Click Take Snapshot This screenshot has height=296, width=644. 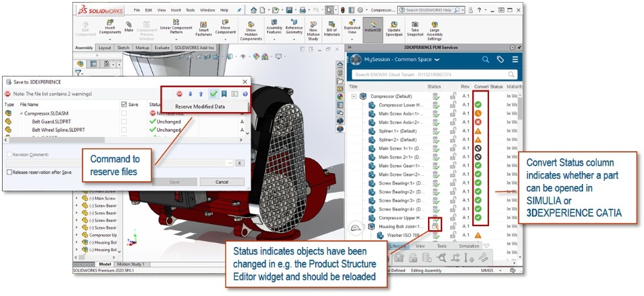[415, 29]
